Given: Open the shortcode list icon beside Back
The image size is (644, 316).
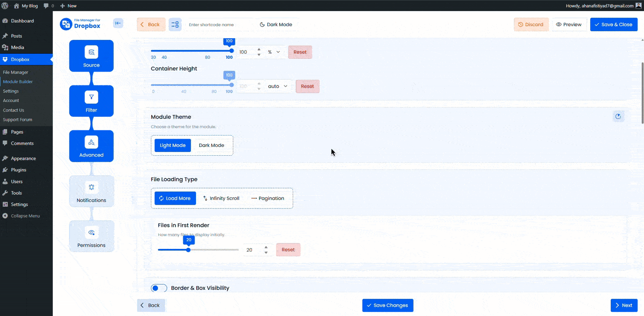Looking at the screenshot, I should [x=175, y=24].
